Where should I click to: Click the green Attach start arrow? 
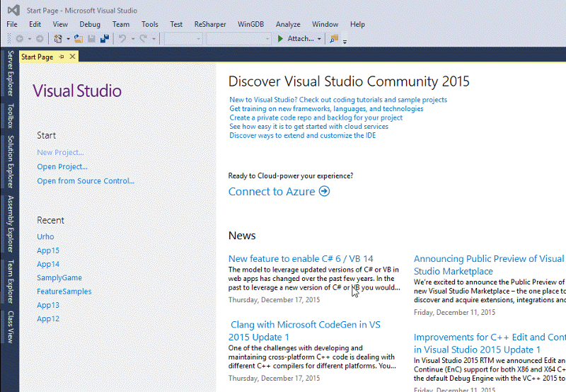click(281, 39)
